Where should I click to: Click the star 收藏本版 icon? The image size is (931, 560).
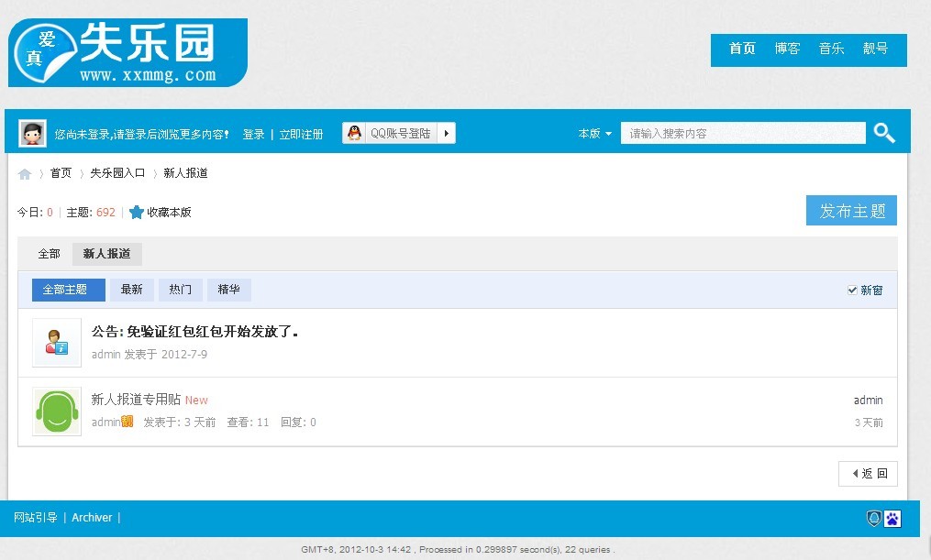pyautogui.click(x=137, y=212)
